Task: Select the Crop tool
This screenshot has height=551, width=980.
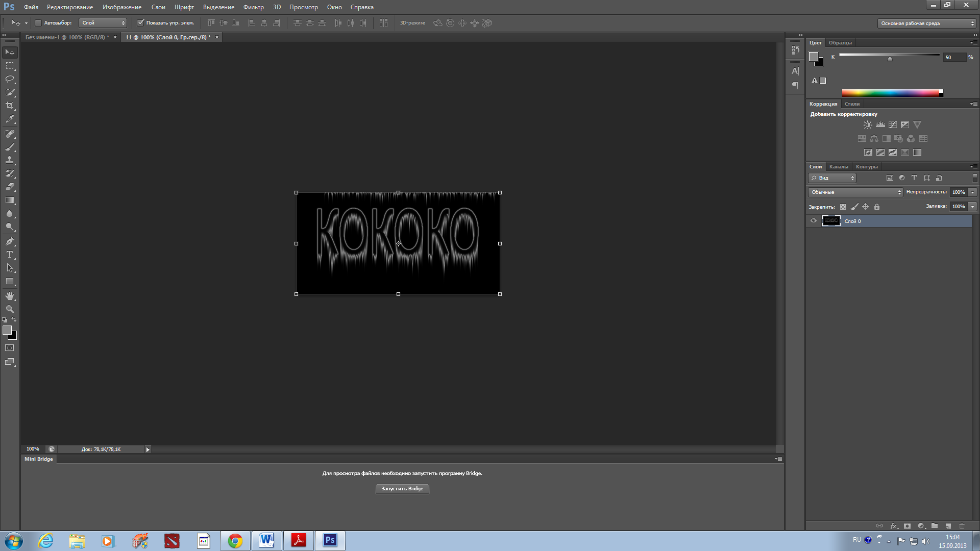Action: 10,106
